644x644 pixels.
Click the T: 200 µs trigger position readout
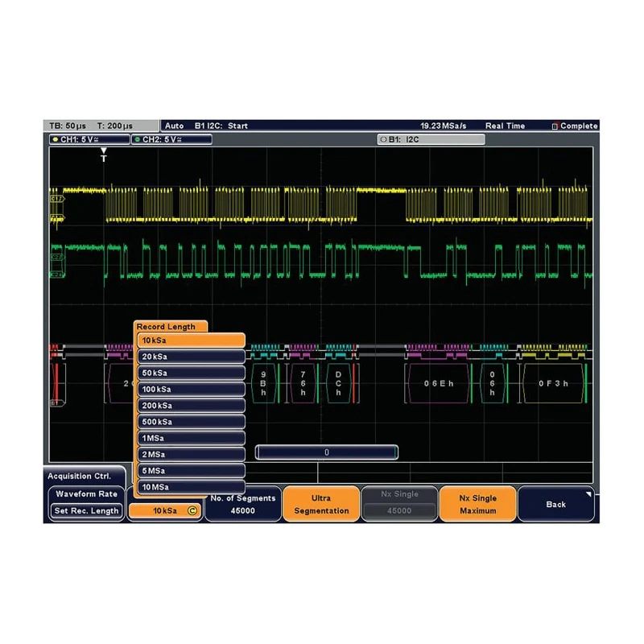(114, 126)
